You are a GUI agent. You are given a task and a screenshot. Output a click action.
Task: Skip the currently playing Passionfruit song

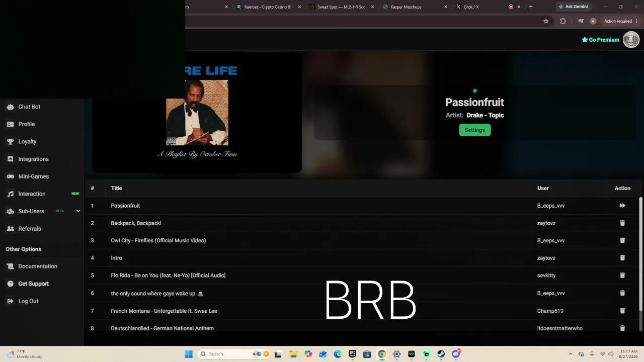(622, 206)
